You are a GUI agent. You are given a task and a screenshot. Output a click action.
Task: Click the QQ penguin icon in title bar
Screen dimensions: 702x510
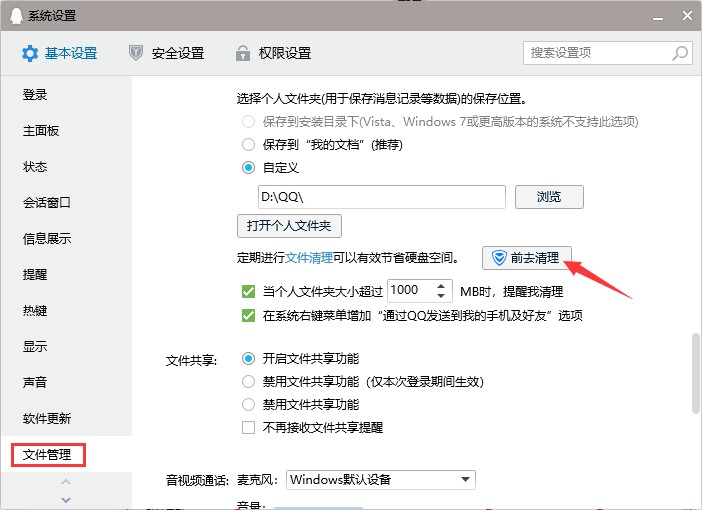tap(11, 16)
